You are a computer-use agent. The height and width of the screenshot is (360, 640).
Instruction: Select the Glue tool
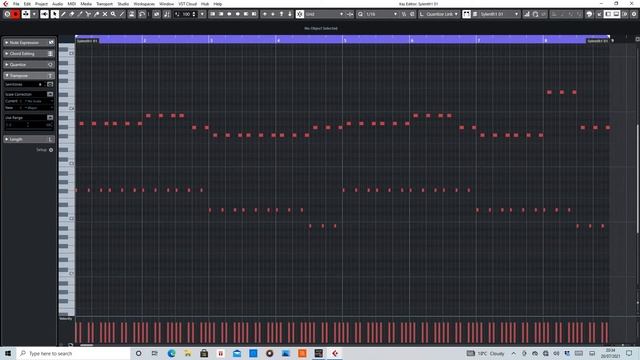pyautogui.click(x=96, y=14)
